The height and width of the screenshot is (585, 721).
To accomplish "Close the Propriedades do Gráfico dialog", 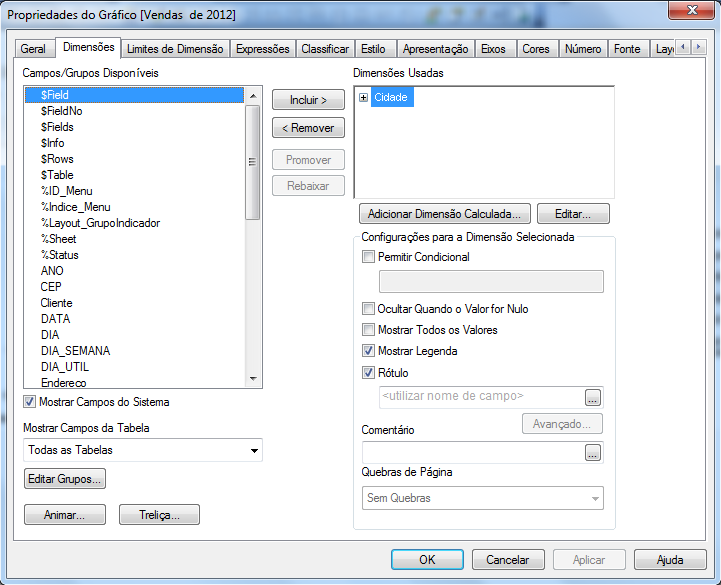I will pyautogui.click(x=692, y=10).
